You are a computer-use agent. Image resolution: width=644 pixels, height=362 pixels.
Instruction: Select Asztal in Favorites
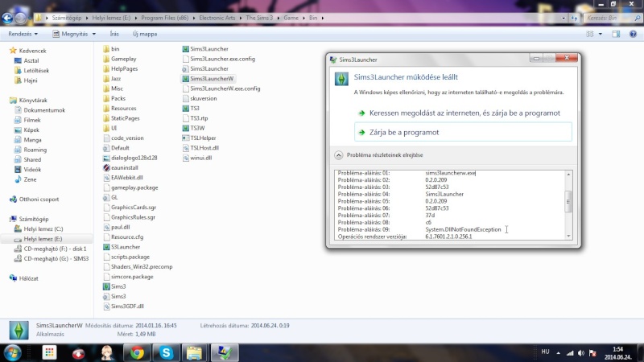tap(27, 61)
